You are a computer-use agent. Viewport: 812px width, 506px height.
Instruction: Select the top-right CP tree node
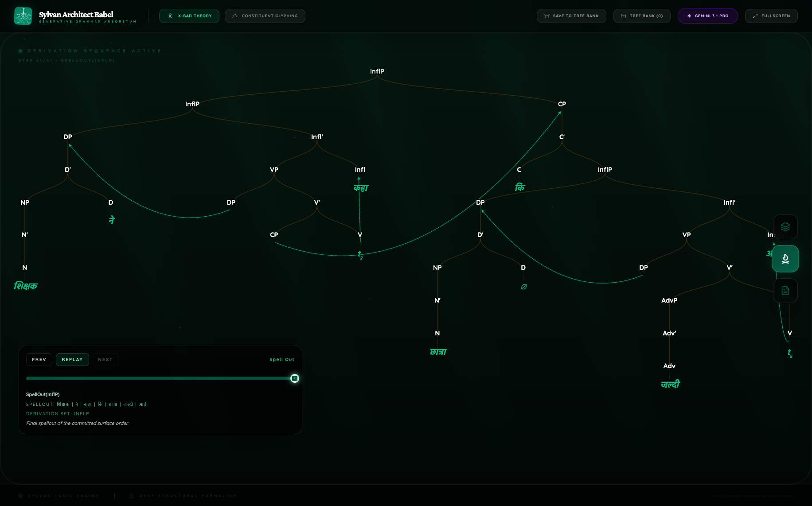coord(562,104)
